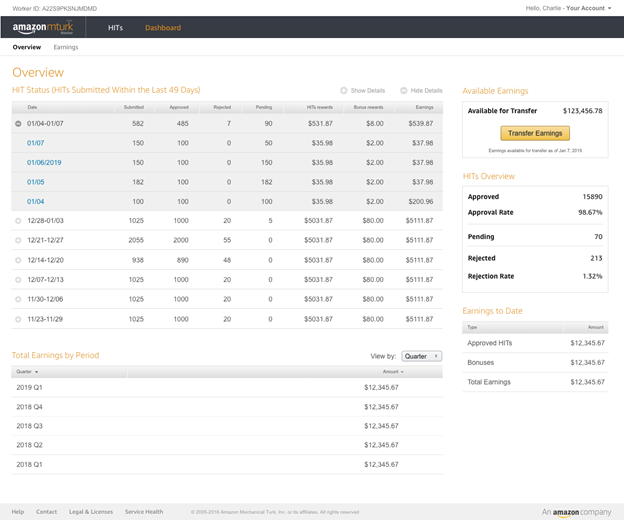Click the $200.96 earnings cell
Screen dimensions: 624x520
click(421, 202)
